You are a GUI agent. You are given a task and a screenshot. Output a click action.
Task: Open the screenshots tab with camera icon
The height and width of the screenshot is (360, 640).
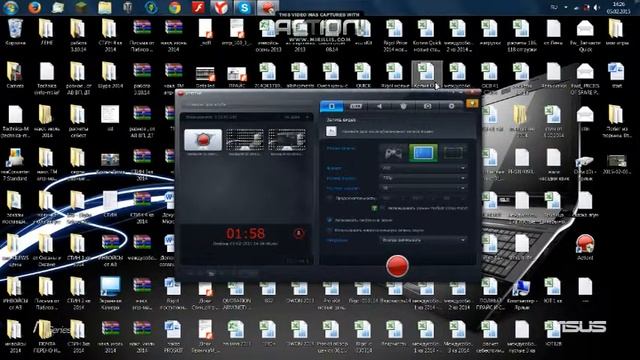pos(427,106)
